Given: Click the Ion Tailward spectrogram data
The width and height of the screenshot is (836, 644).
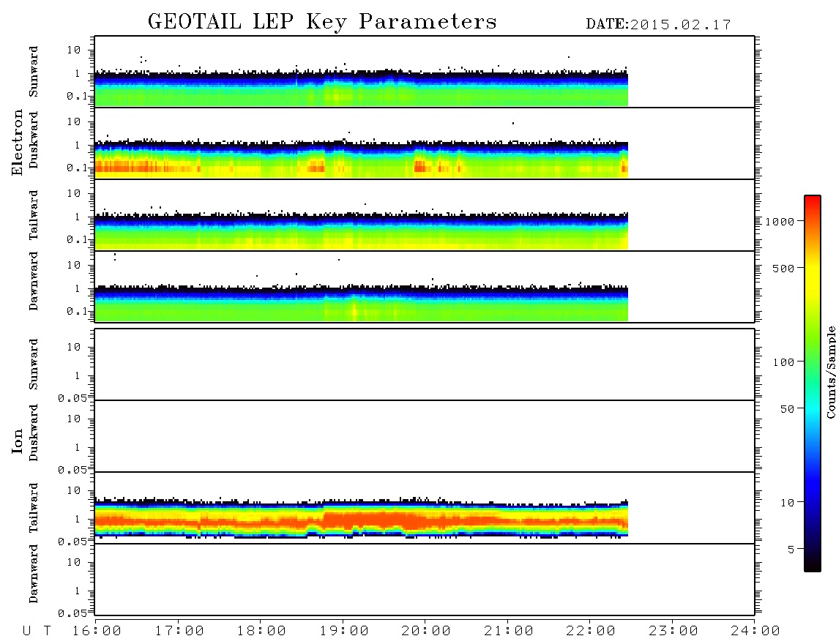Looking at the screenshot, I should pos(362,518).
